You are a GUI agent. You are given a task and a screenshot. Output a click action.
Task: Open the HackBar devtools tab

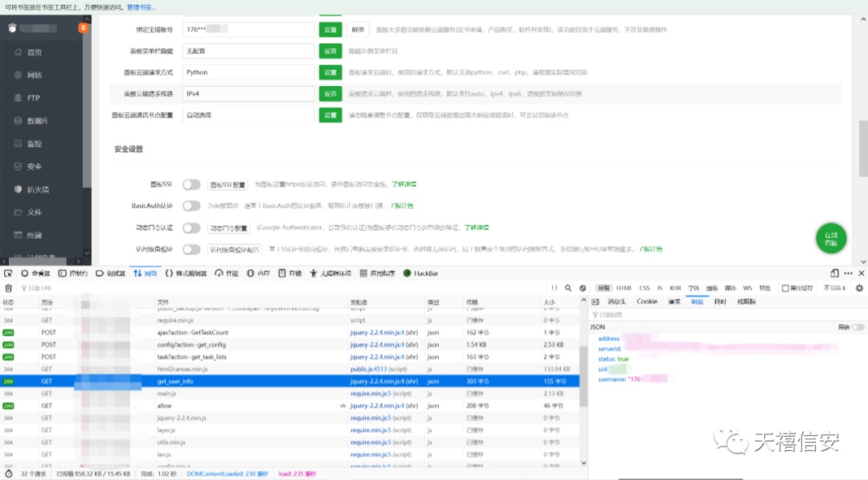click(420, 273)
